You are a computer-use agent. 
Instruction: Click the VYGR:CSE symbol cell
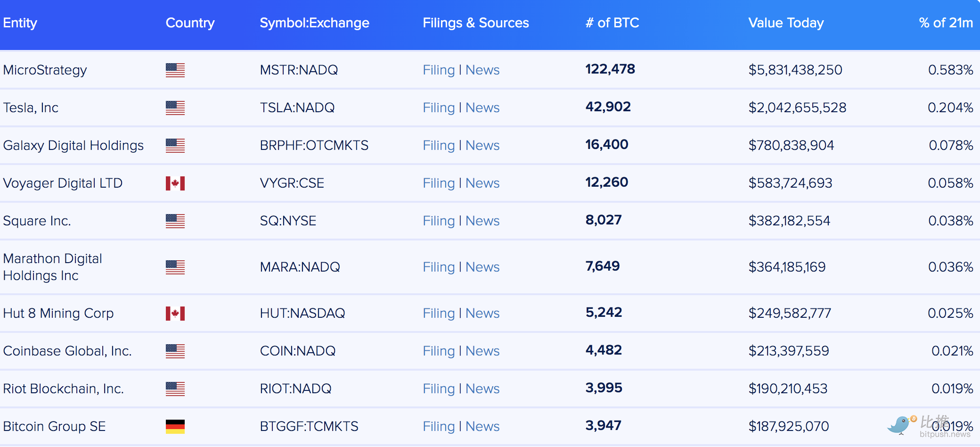(292, 183)
